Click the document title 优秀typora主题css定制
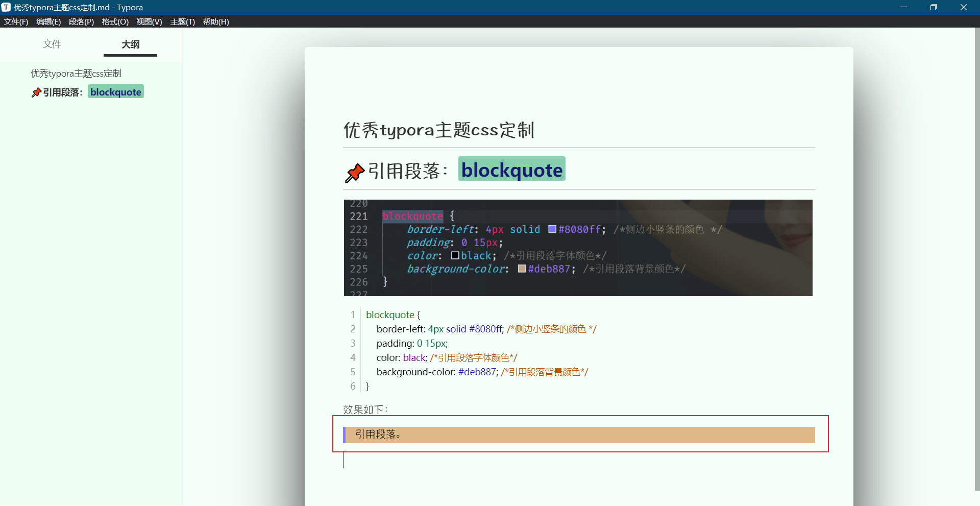This screenshot has height=506, width=980. (439, 130)
